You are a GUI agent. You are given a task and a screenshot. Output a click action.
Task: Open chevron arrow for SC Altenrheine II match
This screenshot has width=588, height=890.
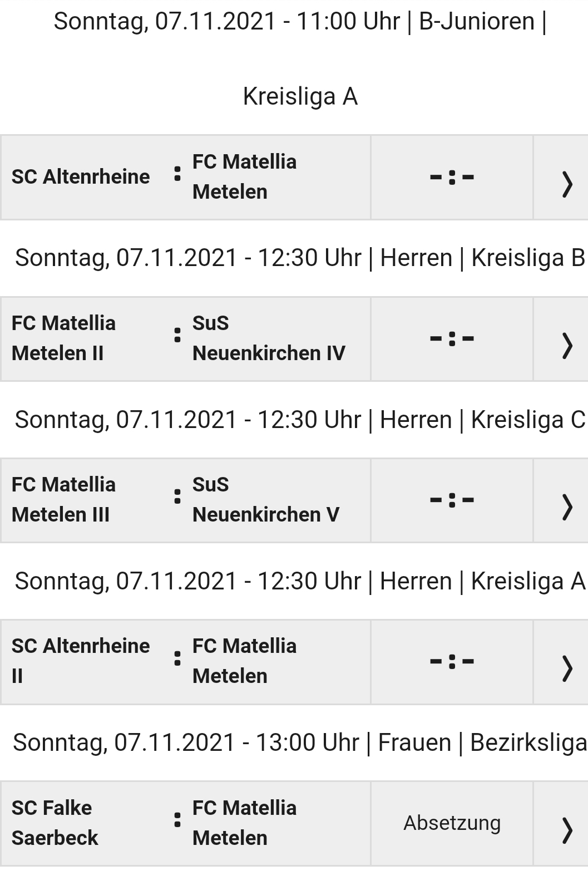click(567, 668)
